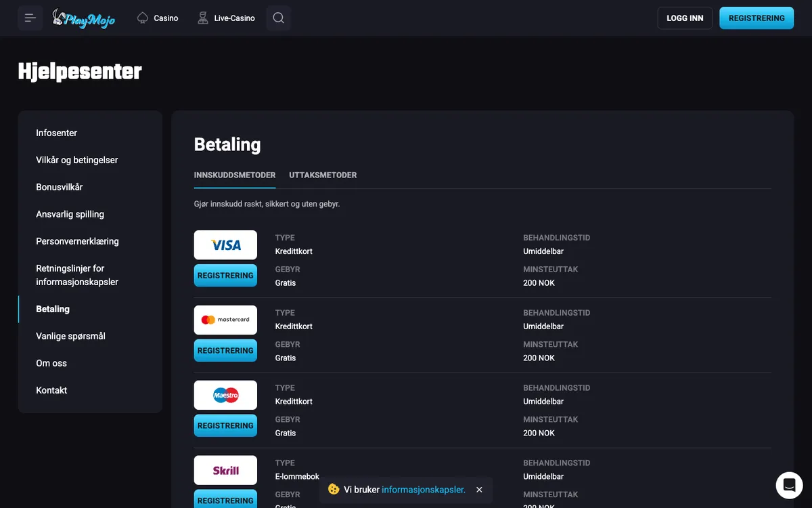
Task: Click REGISTRERING under Maestro
Action: coord(225,426)
